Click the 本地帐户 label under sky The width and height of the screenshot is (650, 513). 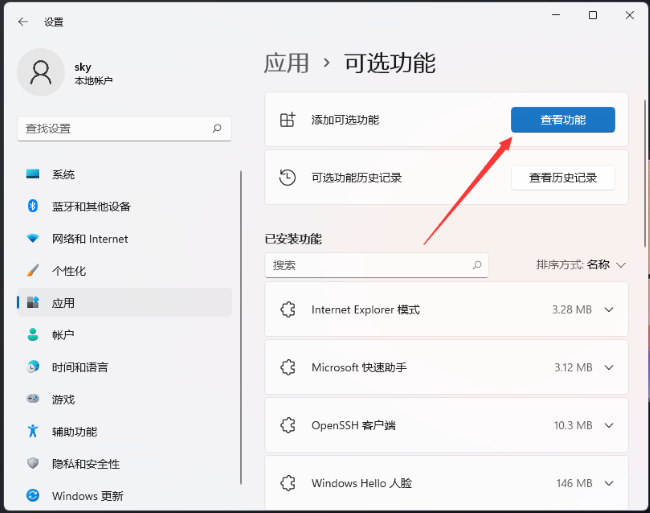pyautogui.click(x=93, y=80)
